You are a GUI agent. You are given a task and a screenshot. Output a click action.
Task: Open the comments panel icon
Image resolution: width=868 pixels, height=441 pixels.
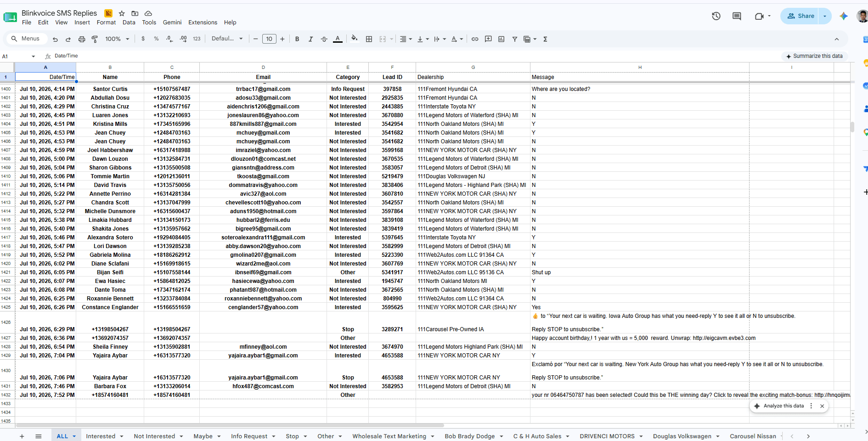[737, 16]
